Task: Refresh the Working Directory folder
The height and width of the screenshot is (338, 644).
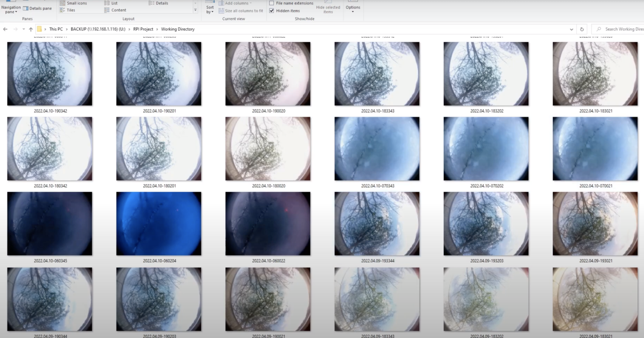Action: (582, 29)
